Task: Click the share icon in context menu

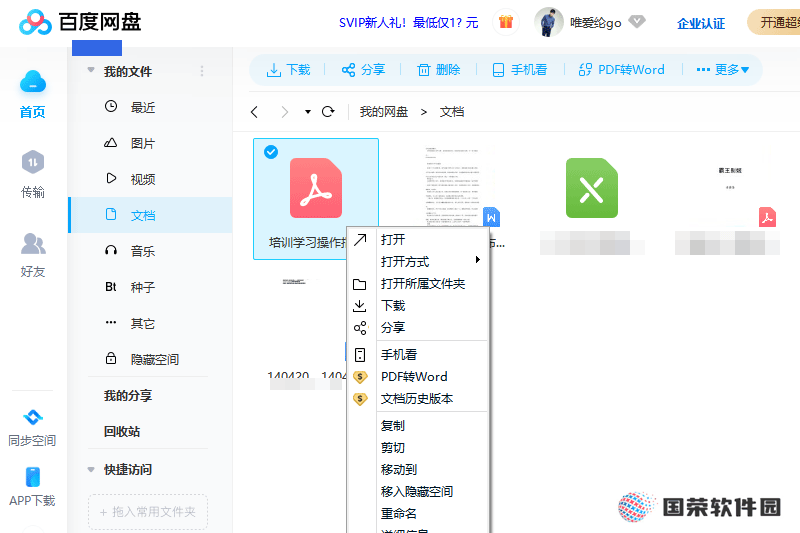Action: click(x=360, y=328)
